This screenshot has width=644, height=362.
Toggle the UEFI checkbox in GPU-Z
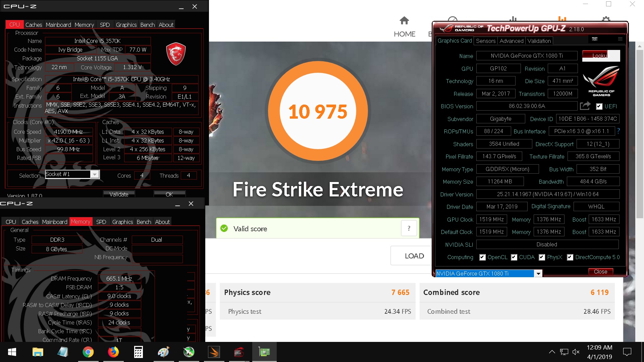(599, 106)
